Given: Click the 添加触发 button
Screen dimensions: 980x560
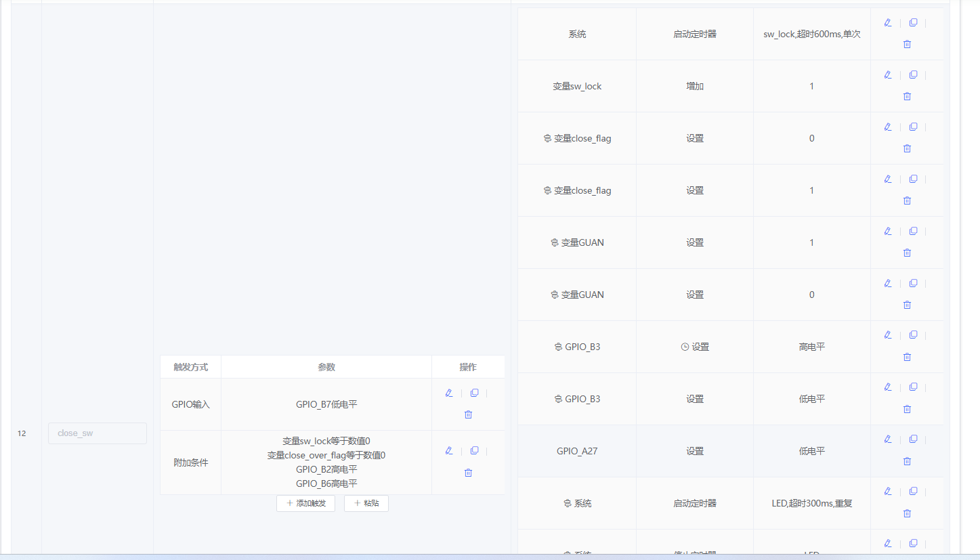Looking at the screenshot, I should coord(305,503).
